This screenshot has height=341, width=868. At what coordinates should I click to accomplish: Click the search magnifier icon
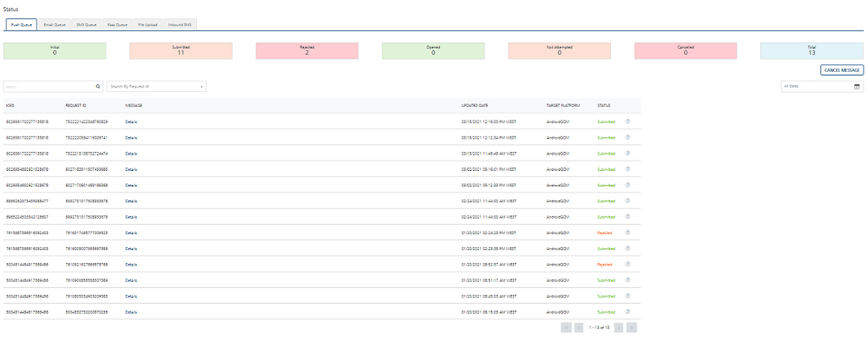coord(98,87)
